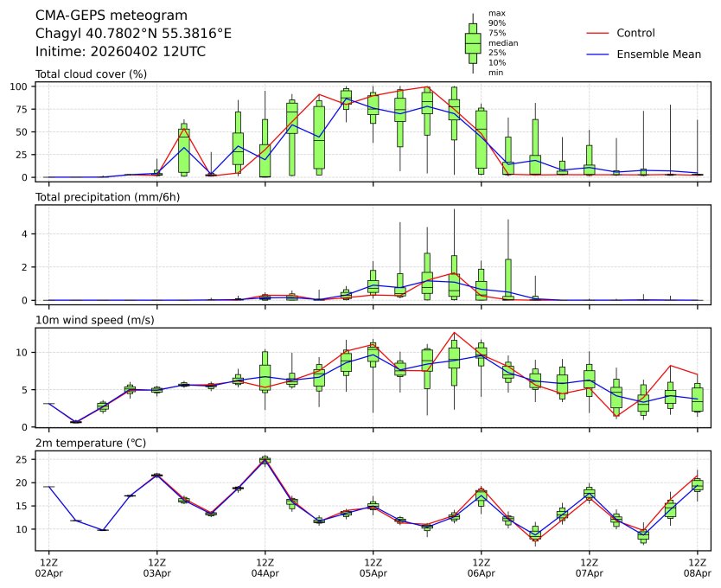Click the 12Z 08Apr time axis label
The width and height of the screenshot is (721, 588).
pyautogui.click(x=697, y=568)
